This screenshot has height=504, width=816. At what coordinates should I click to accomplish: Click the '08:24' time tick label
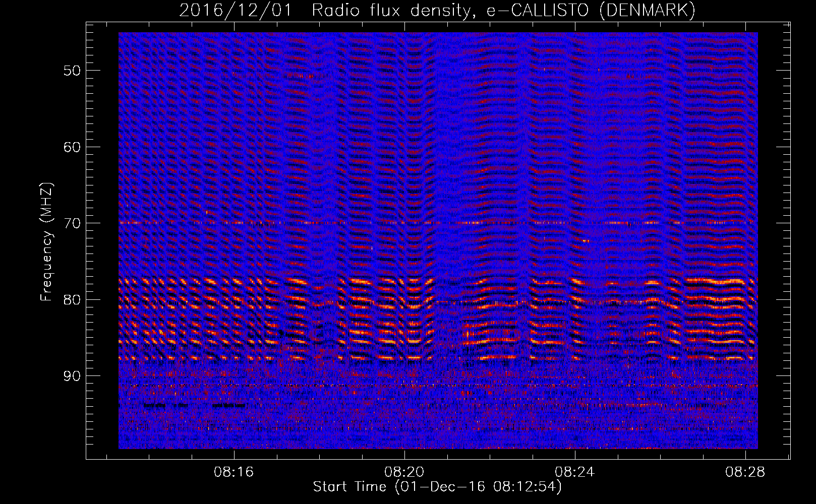(574, 472)
